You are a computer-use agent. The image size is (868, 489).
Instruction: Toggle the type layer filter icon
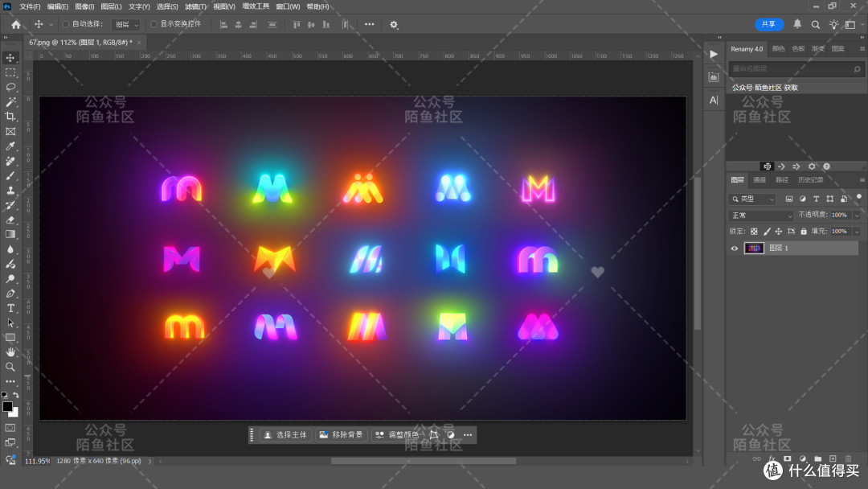pyautogui.click(x=816, y=199)
